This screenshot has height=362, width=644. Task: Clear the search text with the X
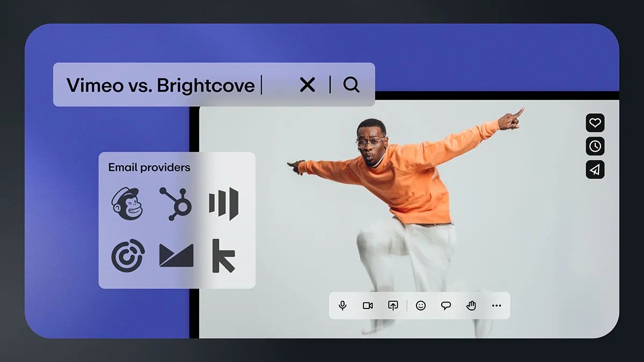(308, 85)
